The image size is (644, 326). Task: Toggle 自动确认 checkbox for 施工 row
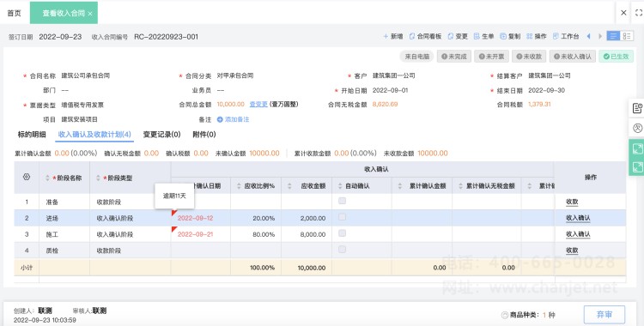point(342,233)
